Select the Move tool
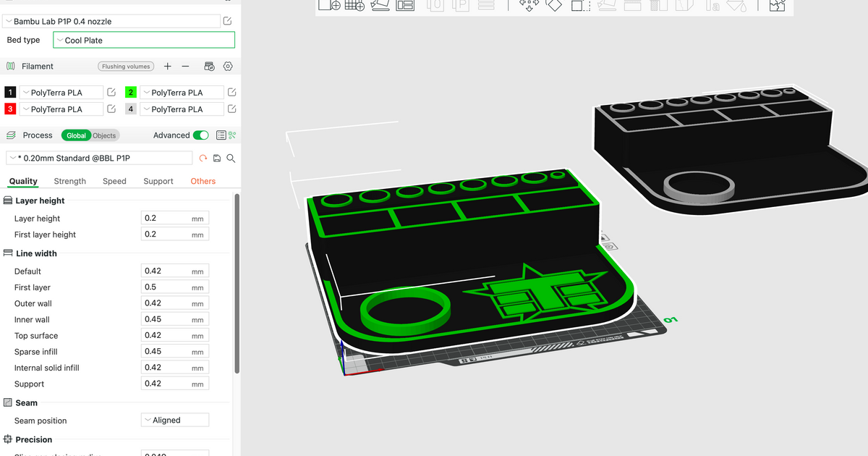Image resolution: width=868 pixels, height=456 pixels. coord(529,7)
